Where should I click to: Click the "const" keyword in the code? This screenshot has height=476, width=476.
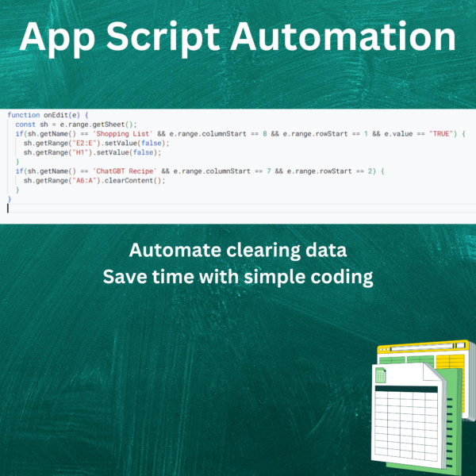click(25, 125)
